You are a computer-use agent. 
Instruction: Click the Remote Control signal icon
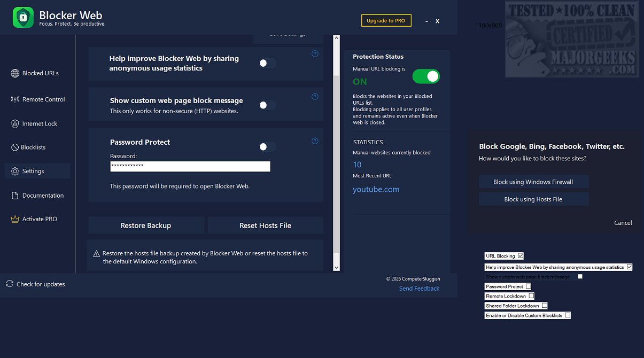(15, 99)
